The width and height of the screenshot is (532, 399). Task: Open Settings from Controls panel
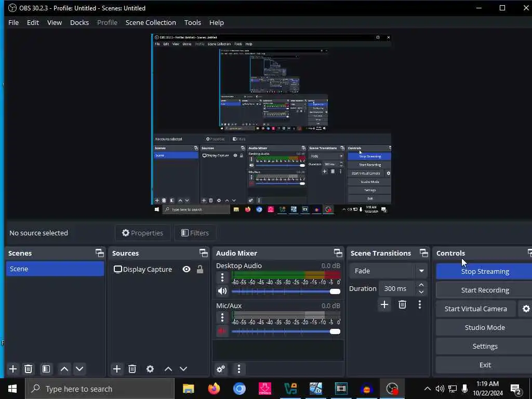click(485, 346)
